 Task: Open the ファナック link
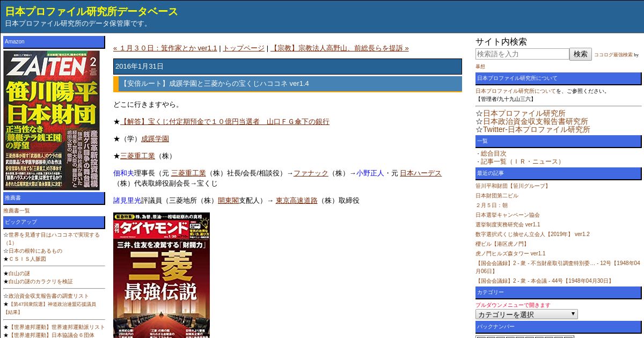pos(311,173)
